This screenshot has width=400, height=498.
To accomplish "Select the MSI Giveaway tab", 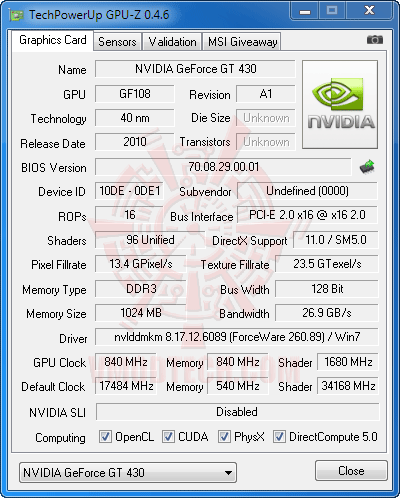I will pos(242,42).
